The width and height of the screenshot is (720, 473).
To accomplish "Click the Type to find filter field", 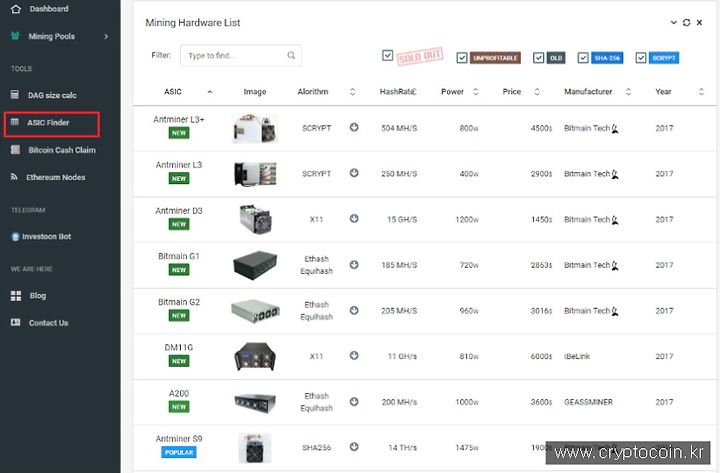I will (241, 56).
